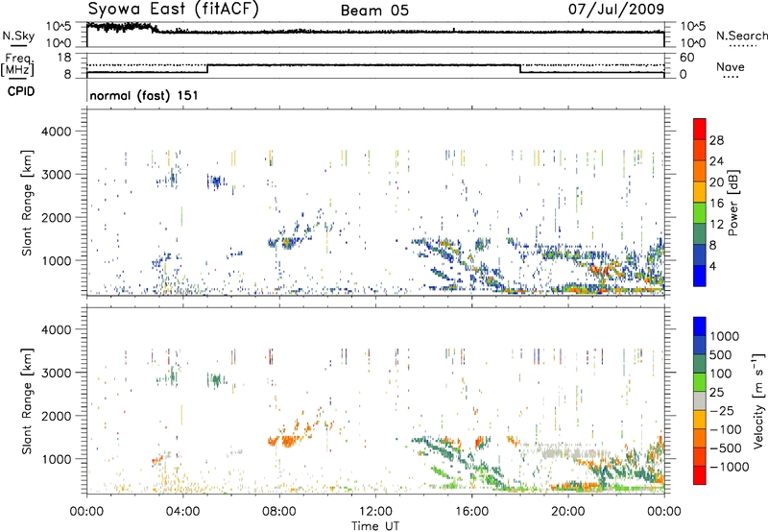Click the 20:00 time tick label
The width and height of the screenshot is (768, 532).
click(x=567, y=511)
